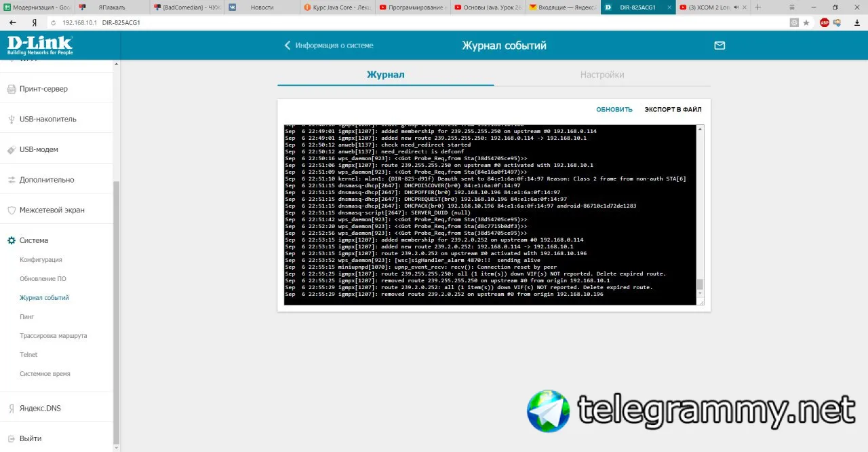Screen dimensions: 868x452
Task: Click the Журнал событий page heading
Action: coord(504,45)
